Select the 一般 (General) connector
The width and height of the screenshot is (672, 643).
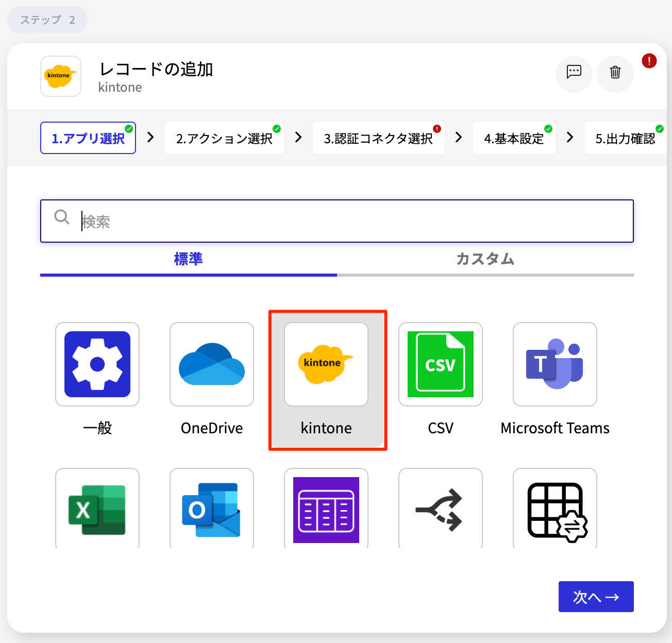(97, 364)
